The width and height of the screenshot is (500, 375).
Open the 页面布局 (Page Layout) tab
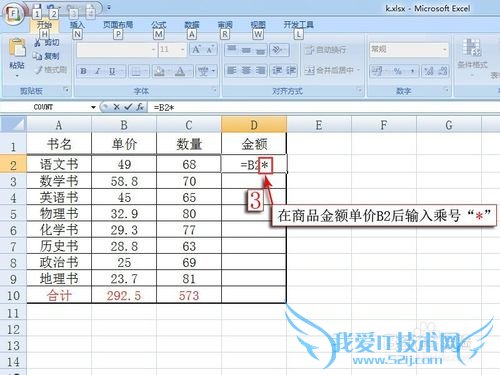(x=118, y=25)
